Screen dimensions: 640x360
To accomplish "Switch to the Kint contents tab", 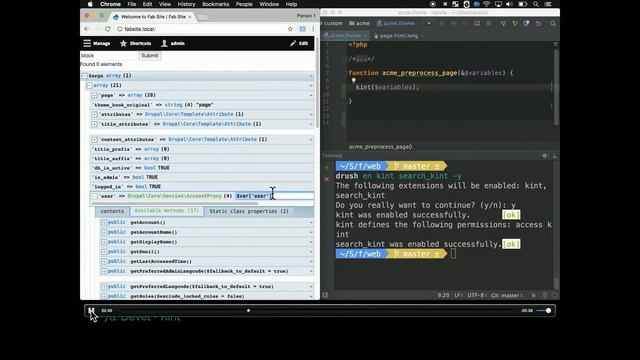I will click(x=112, y=211).
